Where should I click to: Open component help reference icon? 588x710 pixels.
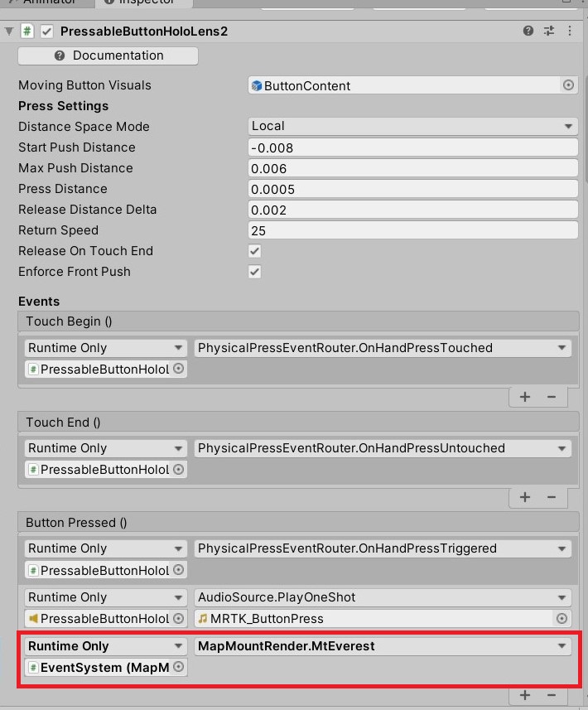[x=528, y=31]
